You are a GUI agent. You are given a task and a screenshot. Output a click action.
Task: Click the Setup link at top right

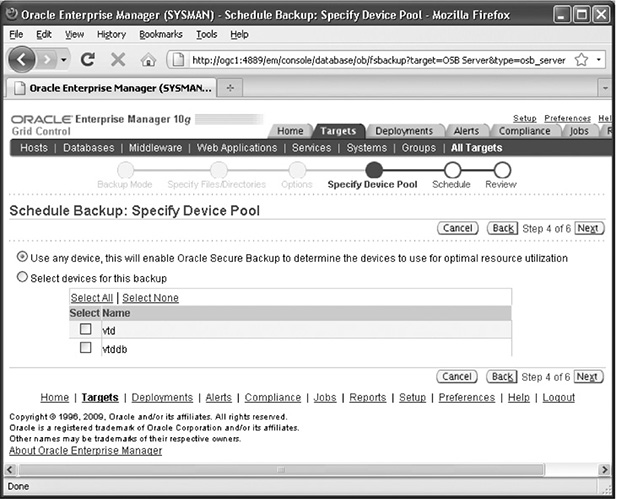click(x=525, y=118)
